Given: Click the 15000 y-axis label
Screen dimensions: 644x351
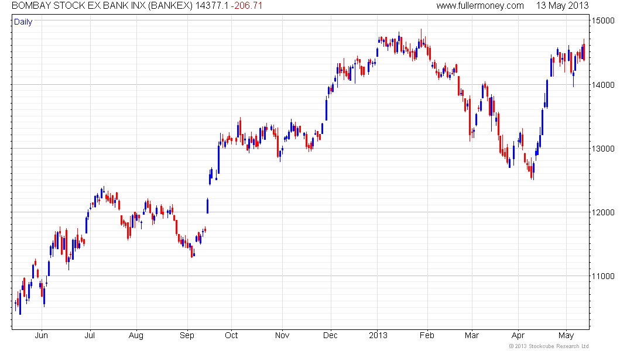Looking at the screenshot, I should 603,20.
